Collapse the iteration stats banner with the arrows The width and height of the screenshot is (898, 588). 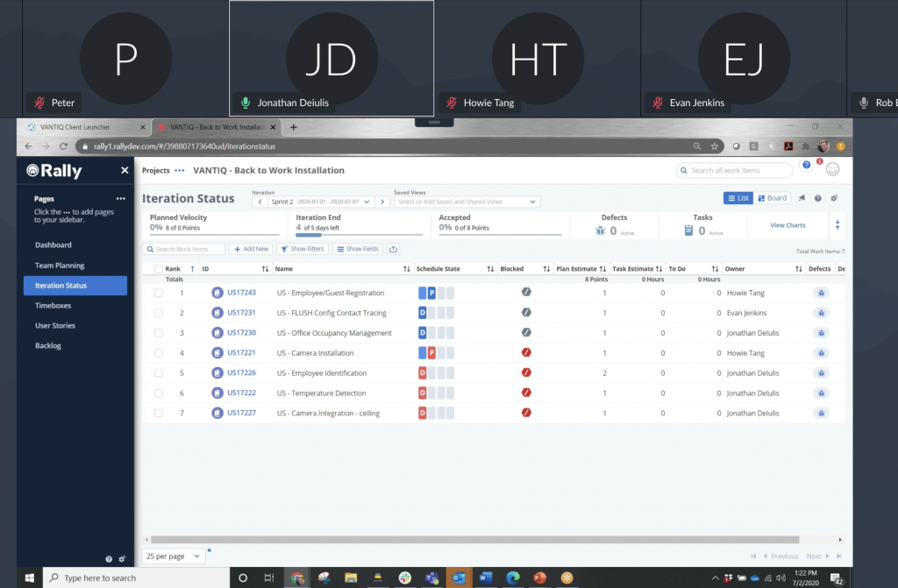pos(837,224)
